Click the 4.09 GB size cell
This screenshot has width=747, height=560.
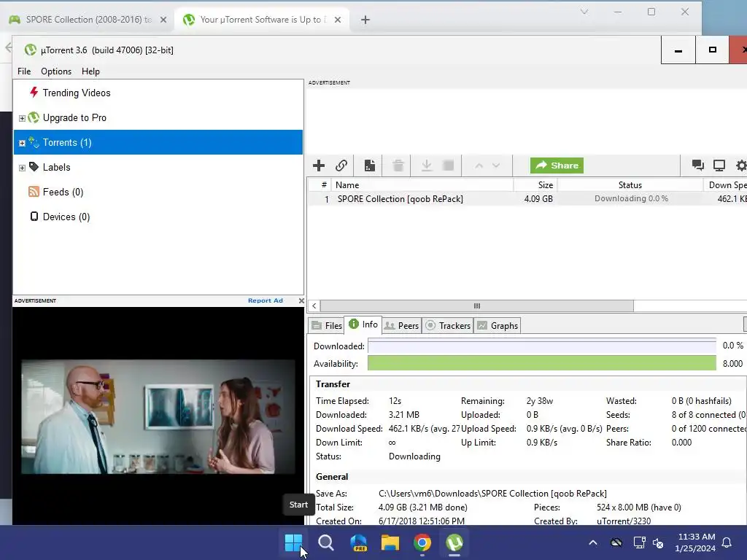(538, 199)
